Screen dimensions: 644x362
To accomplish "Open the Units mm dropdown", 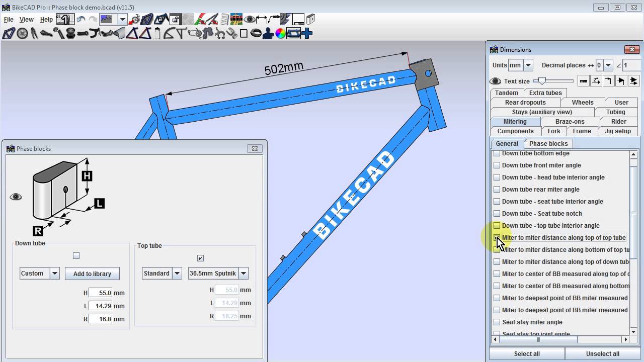I will coord(528,65).
